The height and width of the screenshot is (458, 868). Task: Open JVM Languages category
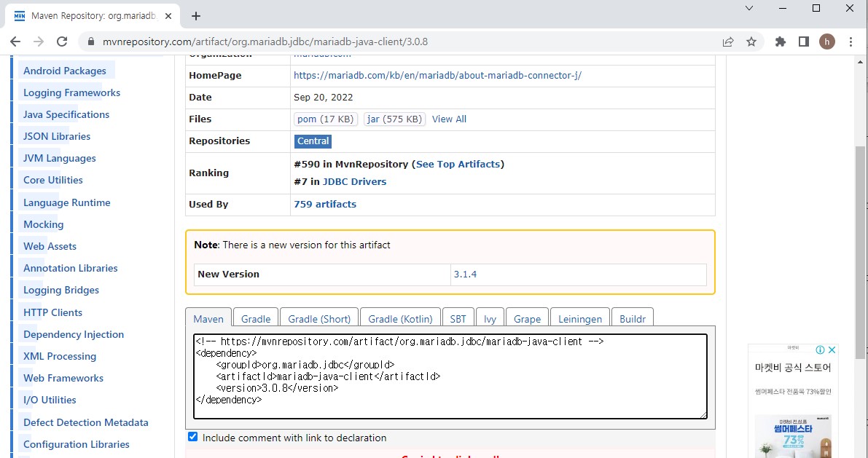60,158
